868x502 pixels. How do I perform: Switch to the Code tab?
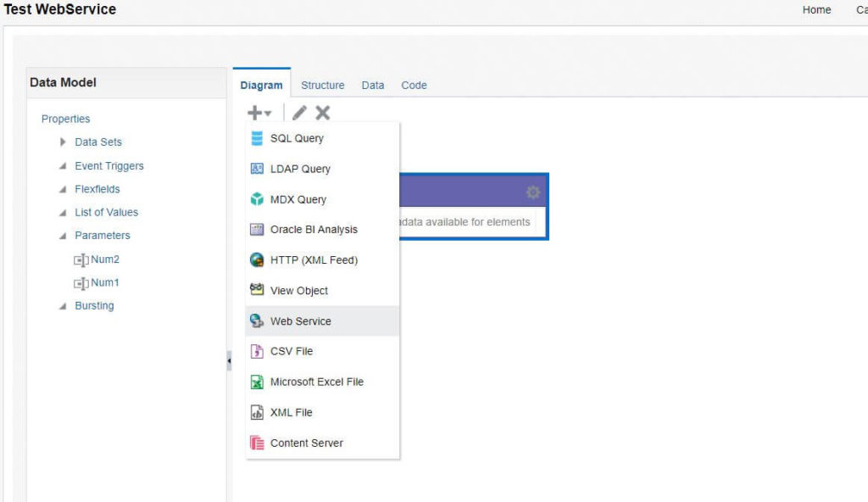point(414,86)
